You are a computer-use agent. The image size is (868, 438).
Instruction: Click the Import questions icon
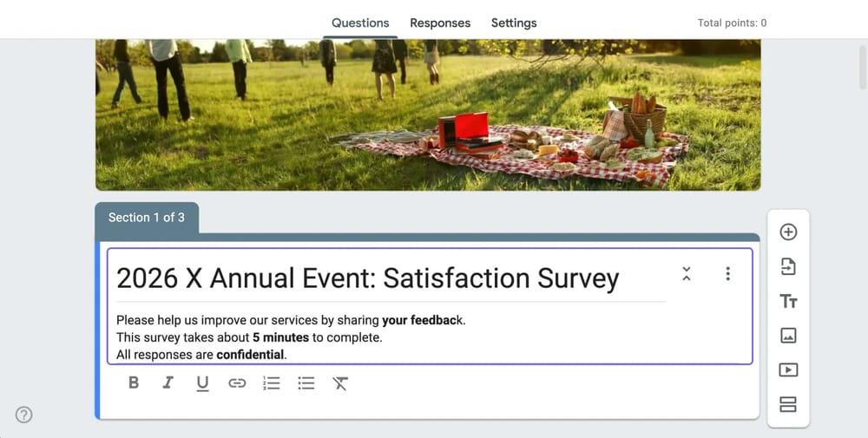pyautogui.click(x=788, y=266)
